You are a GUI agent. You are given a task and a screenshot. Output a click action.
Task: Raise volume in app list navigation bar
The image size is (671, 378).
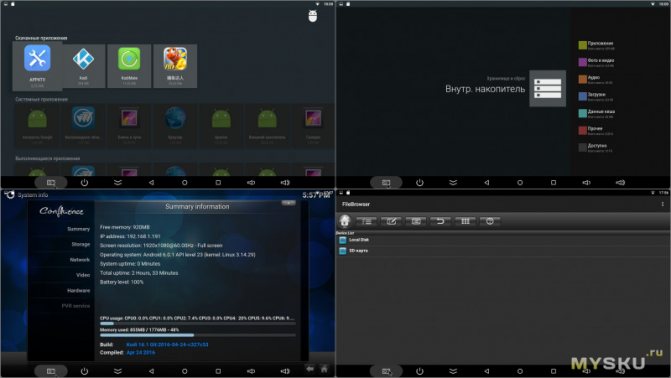(285, 182)
